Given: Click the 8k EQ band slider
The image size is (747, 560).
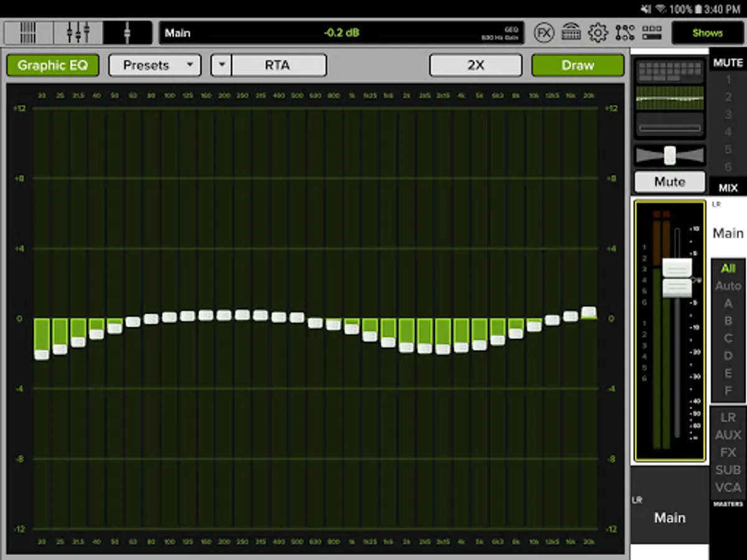Looking at the screenshot, I should 516,333.
